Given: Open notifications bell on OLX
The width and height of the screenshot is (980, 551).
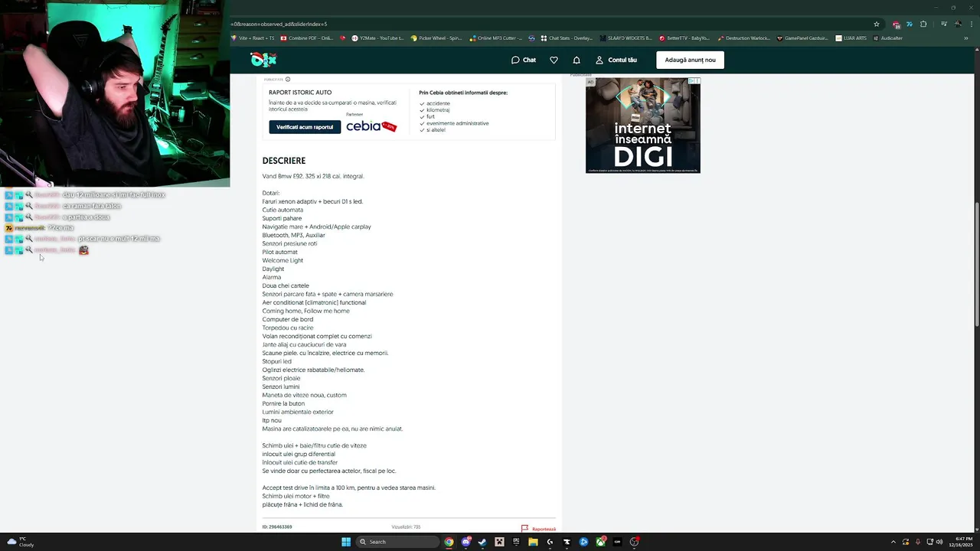Looking at the screenshot, I should pyautogui.click(x=577, y=60).
